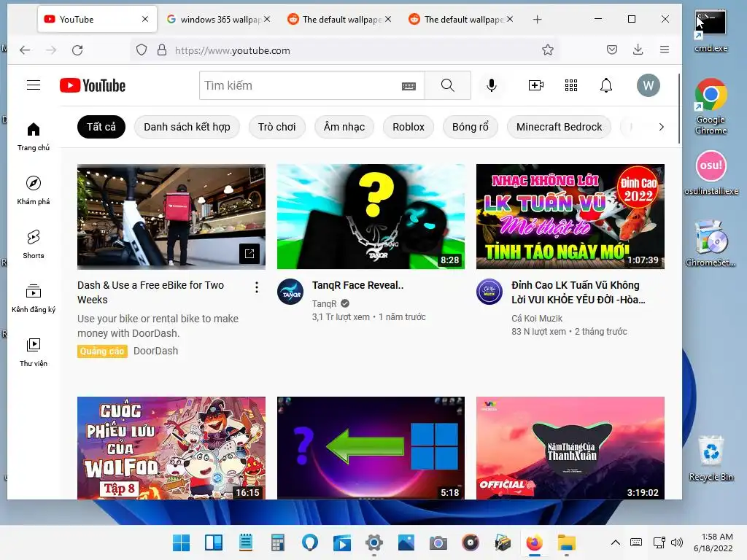Image resolution: width=747 pixels, height=560 pixels.
Task: Open TanqR Face Reveal thumbnail
Action: tap(371, 217)
